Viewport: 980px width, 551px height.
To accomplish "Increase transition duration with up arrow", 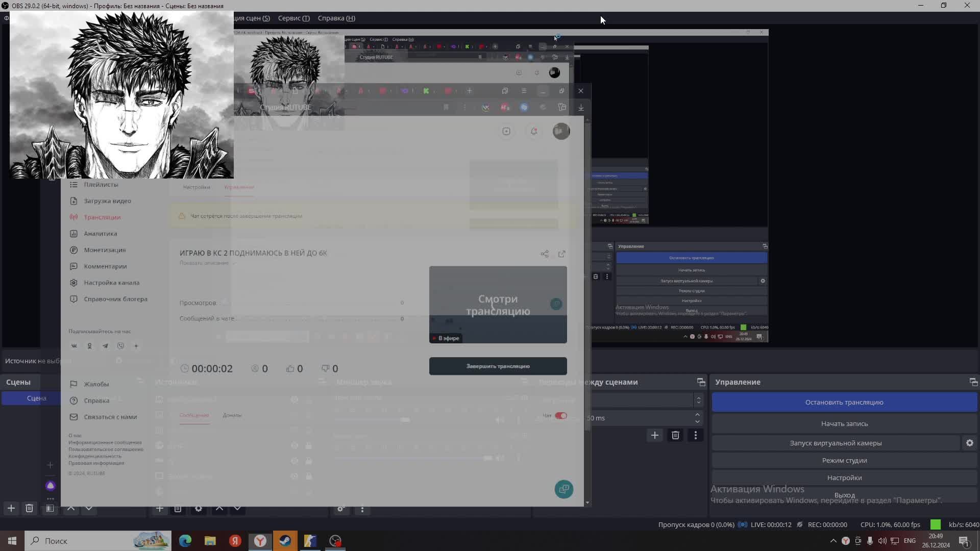I will pos(697,415).
